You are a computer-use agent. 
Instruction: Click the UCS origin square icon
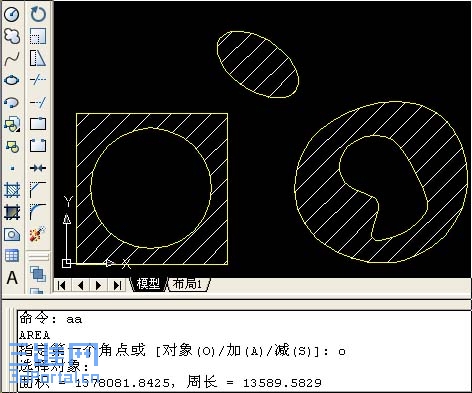pyautogui.click(x=67, y=263)
